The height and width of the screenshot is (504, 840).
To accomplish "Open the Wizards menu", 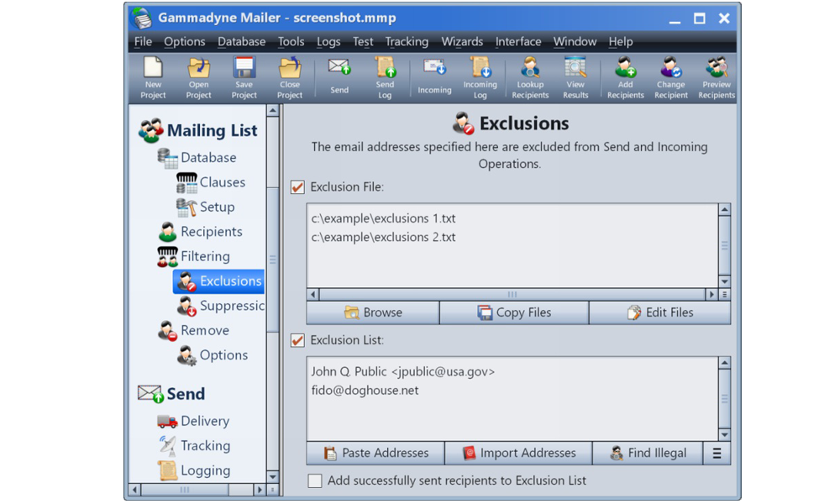I will (x=462, y=41).
